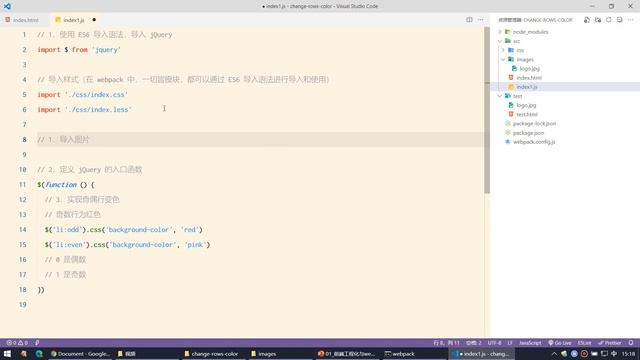Open test.html in the explorer
The height and width of the screenshot is (360, 640).
coord(527,115)
